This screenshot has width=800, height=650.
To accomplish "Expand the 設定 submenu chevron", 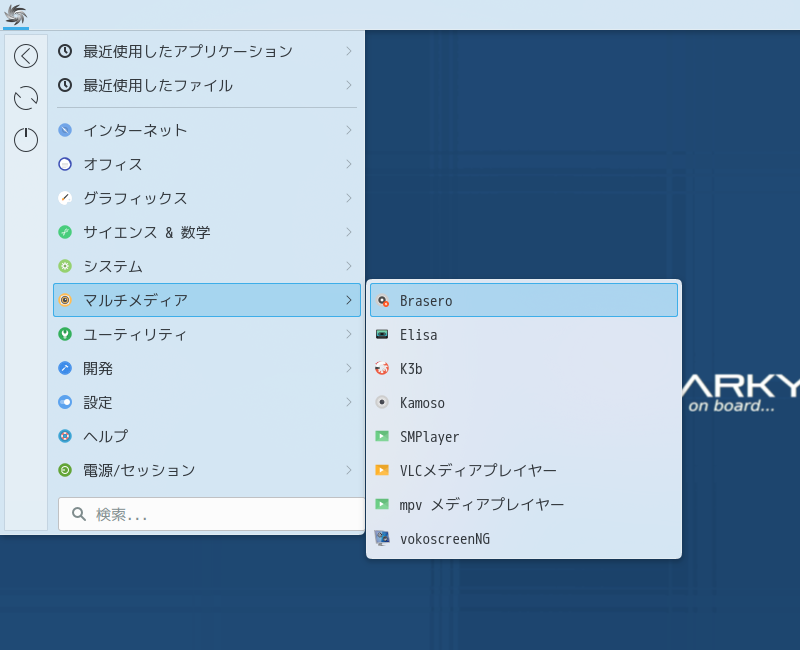I will pos(349,402).
